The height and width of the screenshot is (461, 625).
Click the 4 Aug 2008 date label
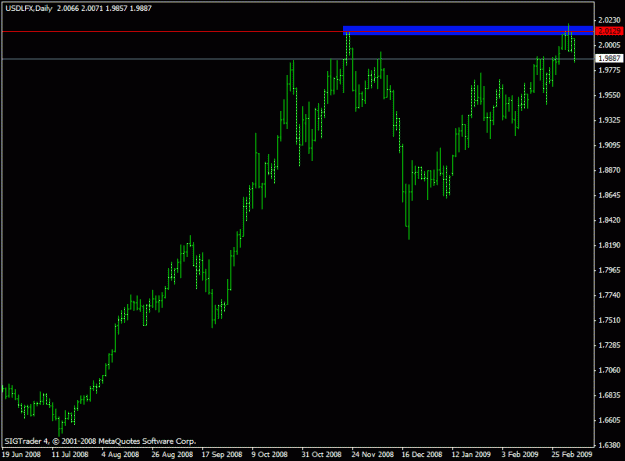(x=120, y=454)
